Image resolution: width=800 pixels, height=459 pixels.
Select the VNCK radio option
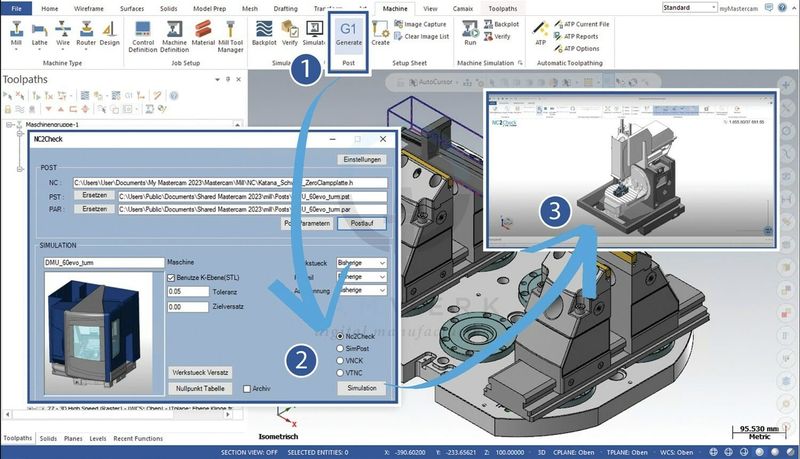[x=340, y=361]
